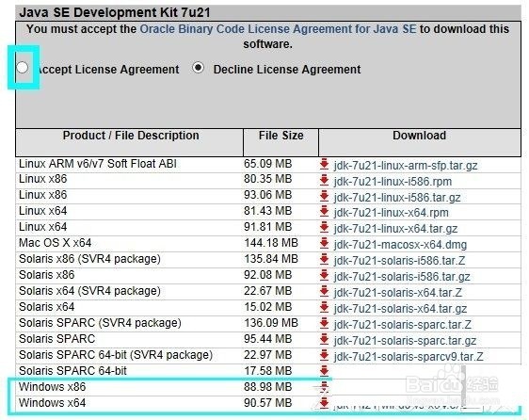Download jdk-7u21-linux-x64.tar.gz

pyautogui.click(x=395, y=229)
